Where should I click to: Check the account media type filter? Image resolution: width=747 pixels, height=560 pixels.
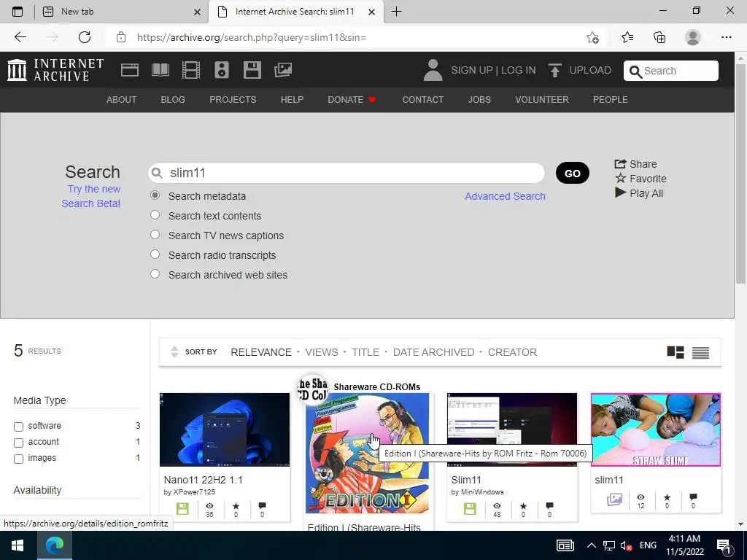point(18,443)
